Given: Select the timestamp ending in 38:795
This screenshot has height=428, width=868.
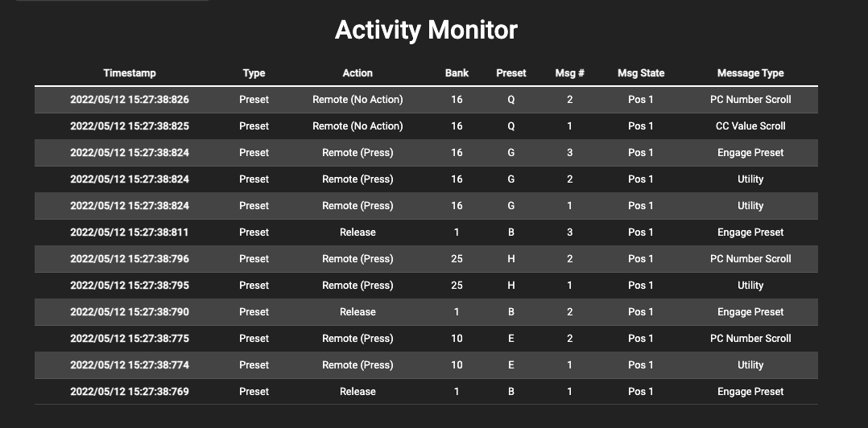Looking at the screenshot, I should pyautogui.click(x=130, y=286).
